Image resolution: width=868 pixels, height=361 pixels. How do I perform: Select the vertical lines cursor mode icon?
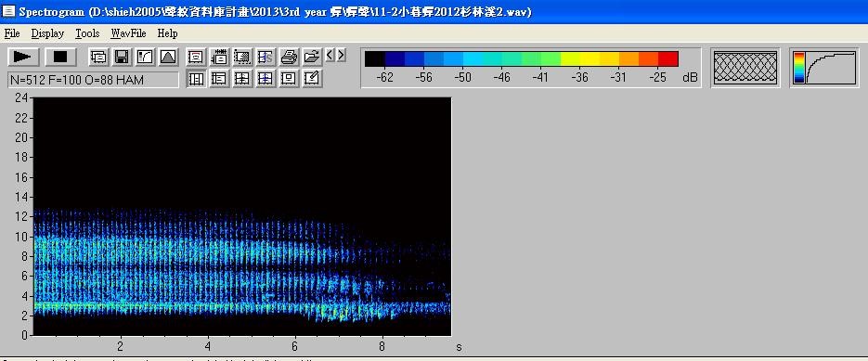click(196, 79)
